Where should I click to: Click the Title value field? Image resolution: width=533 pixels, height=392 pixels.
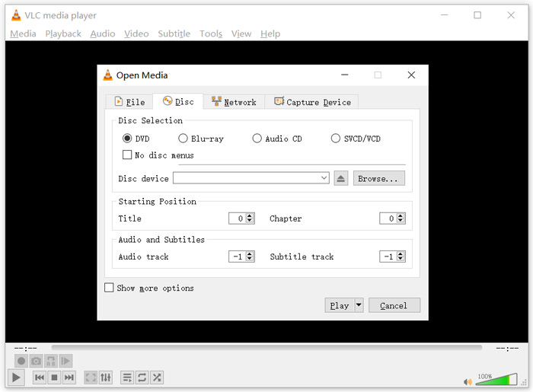(x=238, y=218)
